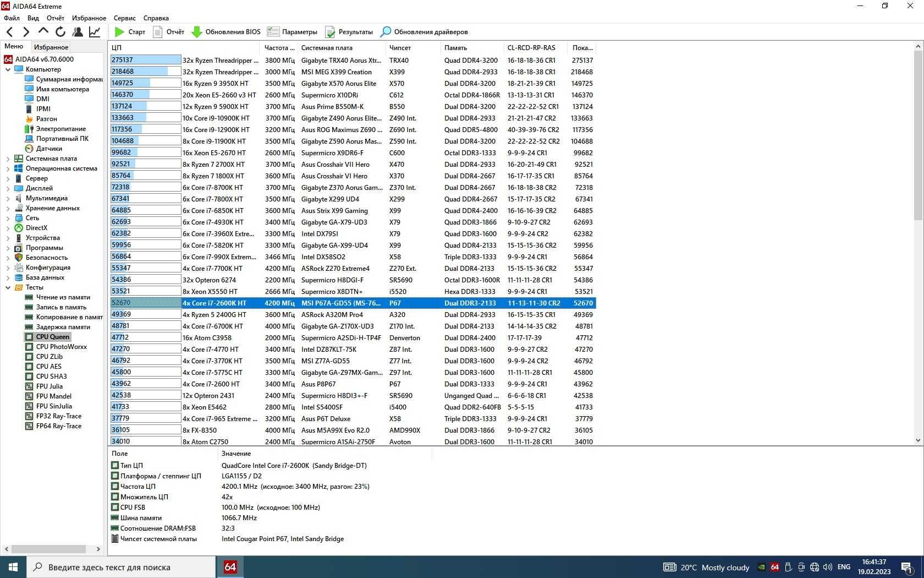Sort by the ЦП column header
Image resolution: width=924 pixels, height=578 pixels.
(x=184, y=48)
